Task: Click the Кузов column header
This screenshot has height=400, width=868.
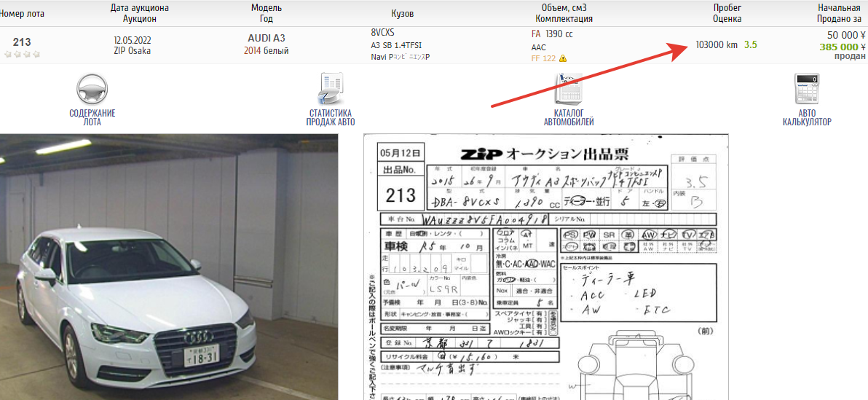Action: pos(403,13)
